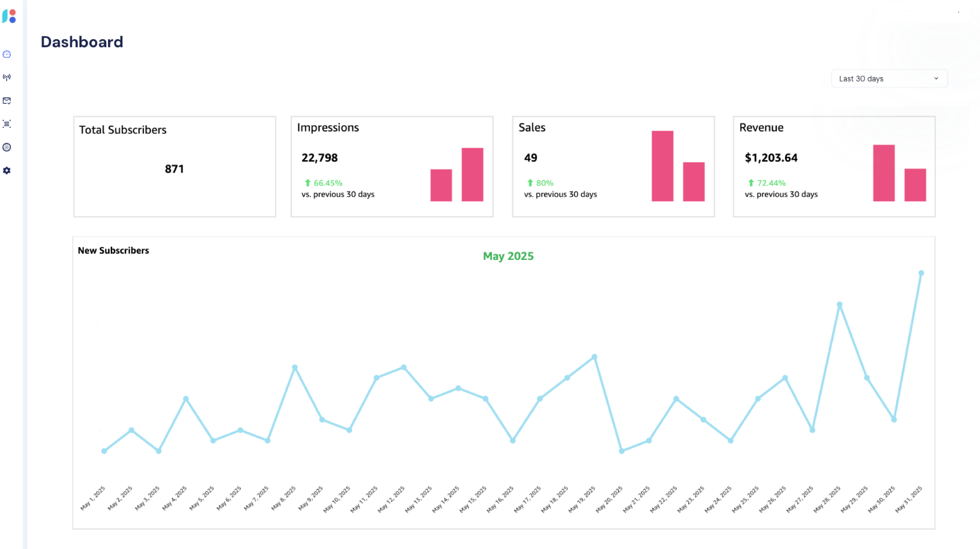Click the Revenue value $1,203.64
Image resolution: width=980 pixels, height=549 pixels.
[x=771, y=158]
